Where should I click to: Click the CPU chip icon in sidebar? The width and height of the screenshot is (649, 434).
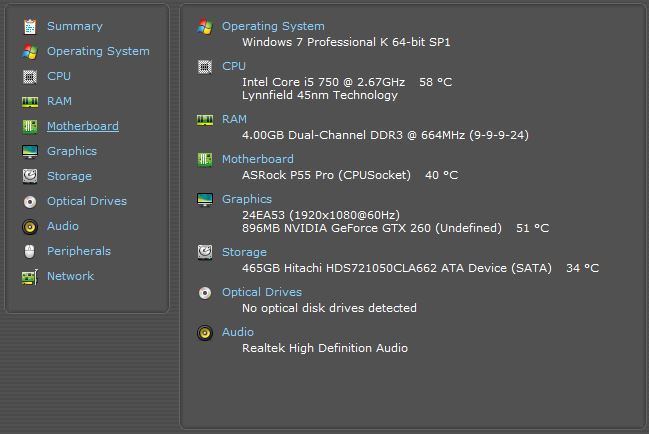[x=29, y=76]
